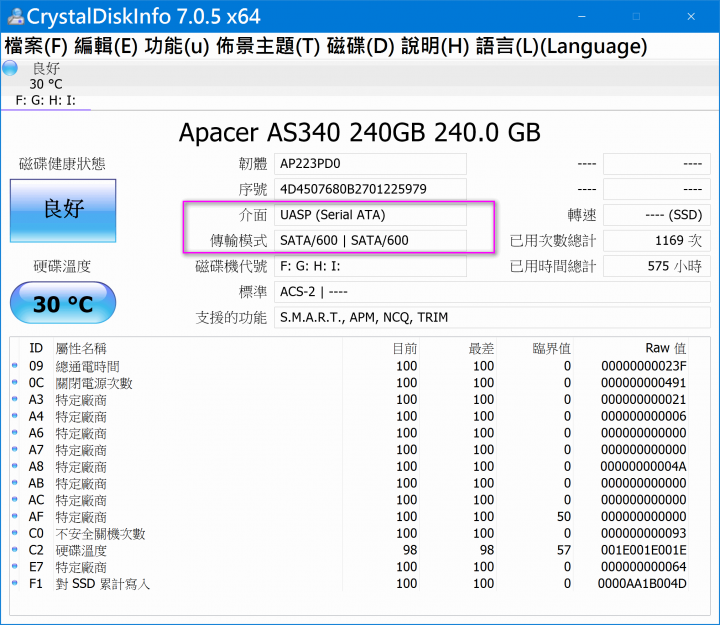The image size is (720, 625).
Task: Click the ID column header
Action: (36, 348)
